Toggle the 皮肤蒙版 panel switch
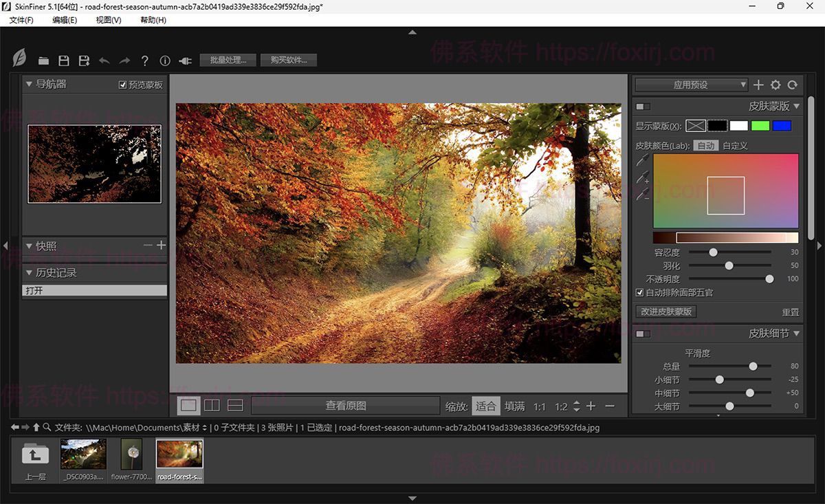 (x=643, y=107)
